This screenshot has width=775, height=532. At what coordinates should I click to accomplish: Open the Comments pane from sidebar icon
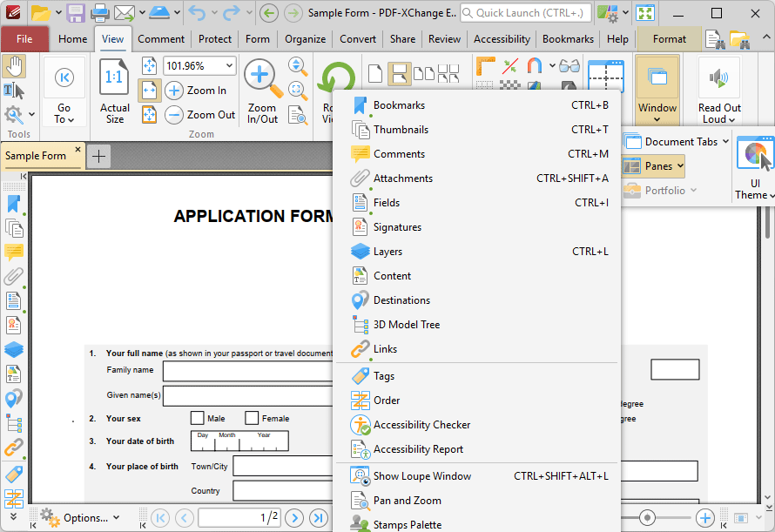coord(14,253)
